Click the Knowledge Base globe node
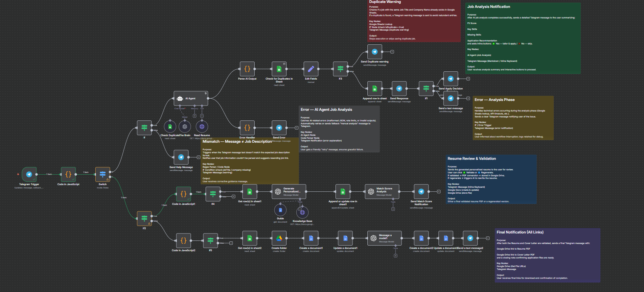 302,212
